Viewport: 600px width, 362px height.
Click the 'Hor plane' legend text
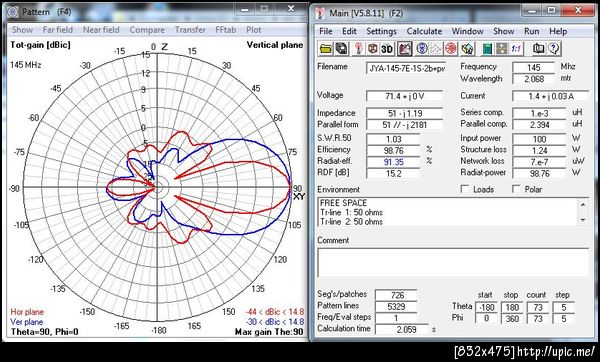(27, 312)
